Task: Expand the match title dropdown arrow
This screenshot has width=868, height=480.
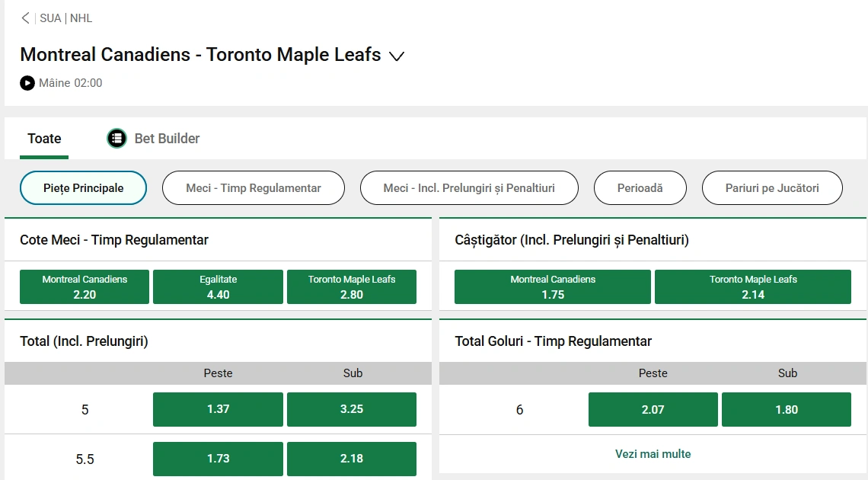Action: 397,56
